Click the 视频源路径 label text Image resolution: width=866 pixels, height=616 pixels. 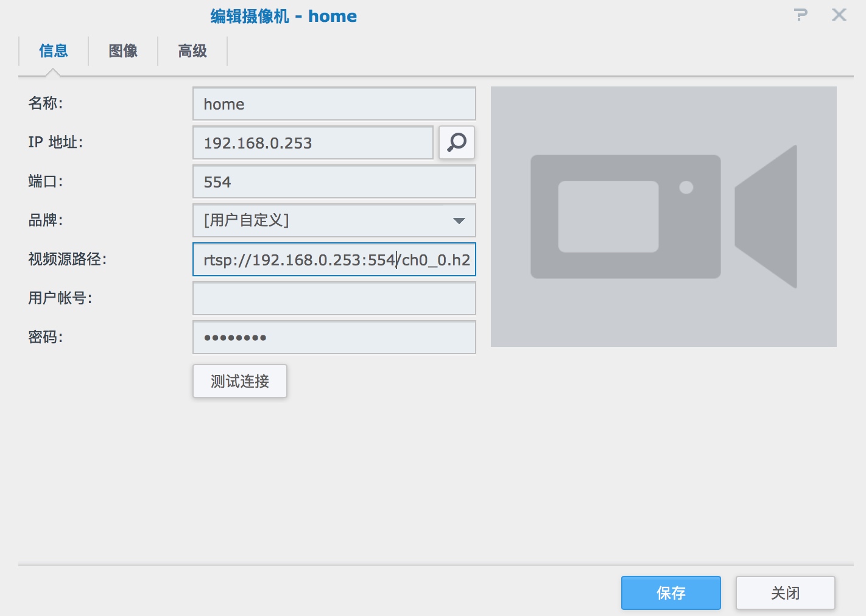[x=67, y=259]
